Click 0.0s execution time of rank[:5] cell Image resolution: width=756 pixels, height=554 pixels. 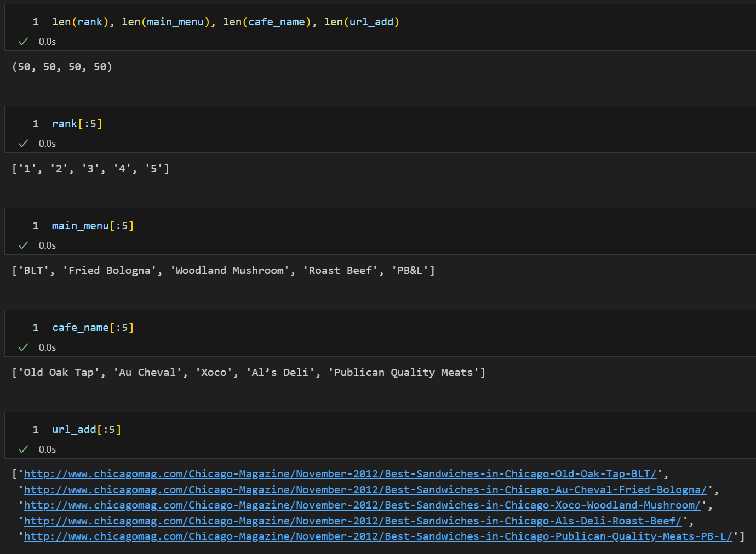click(x=47, y=144)
